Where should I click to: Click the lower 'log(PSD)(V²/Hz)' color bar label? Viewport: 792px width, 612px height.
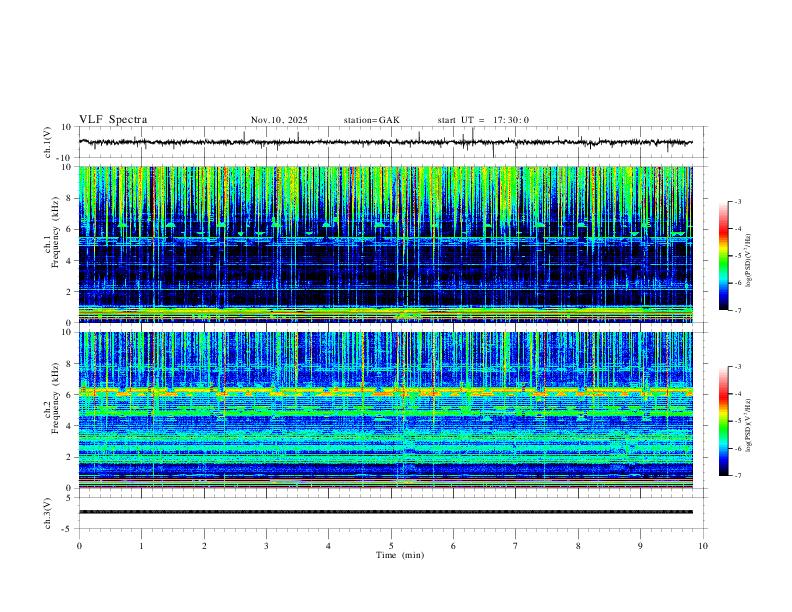[749, 425]
